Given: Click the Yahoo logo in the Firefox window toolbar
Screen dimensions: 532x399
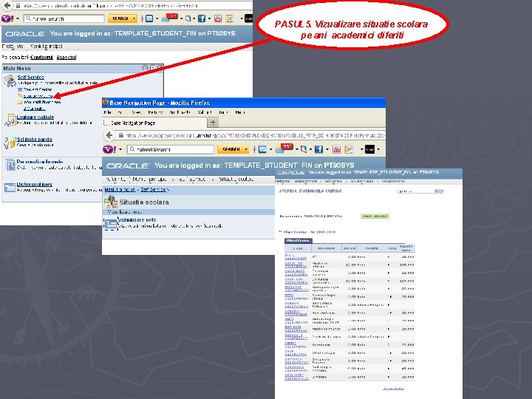Looking at the screenshot, I should click(109, 149).
